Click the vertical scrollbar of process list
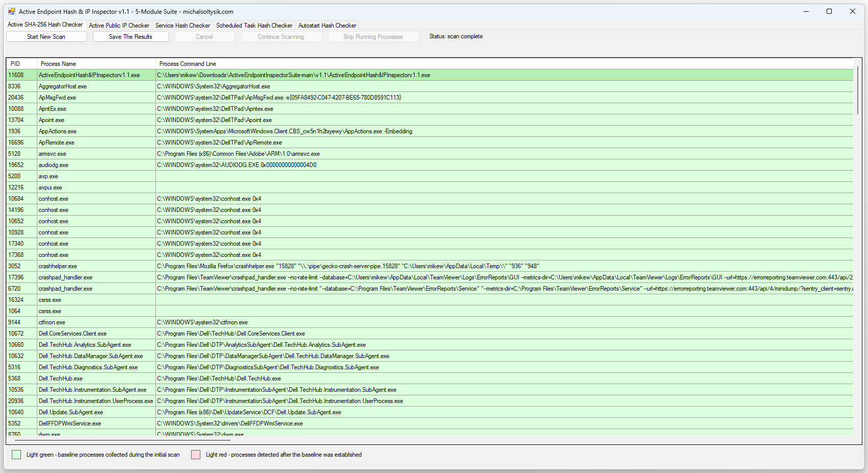 coord(857,90)
